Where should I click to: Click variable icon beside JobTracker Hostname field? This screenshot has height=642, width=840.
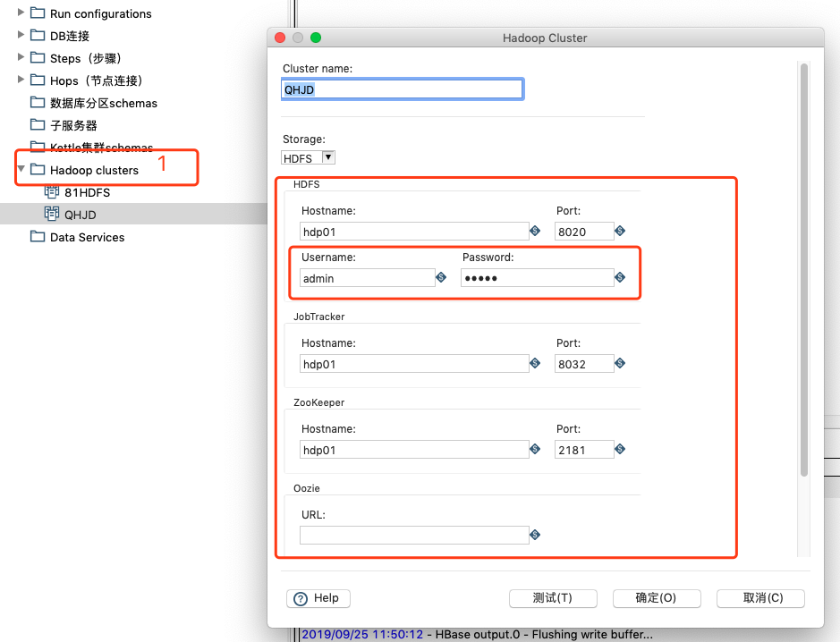click(535, 363)
